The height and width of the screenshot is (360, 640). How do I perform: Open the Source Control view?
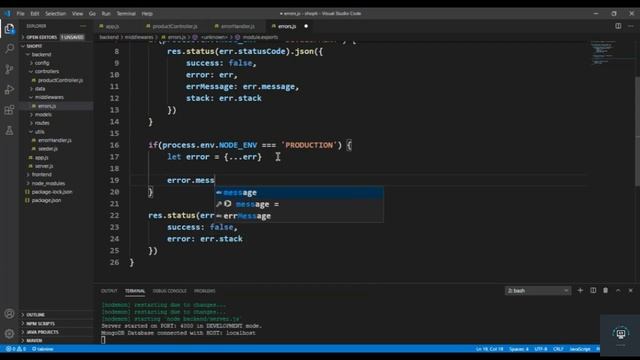9,69
